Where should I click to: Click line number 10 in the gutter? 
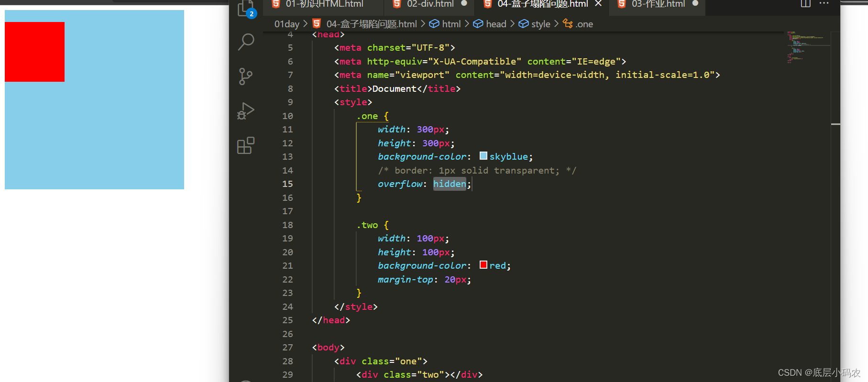pyautogui.click(x=287, y=116)
